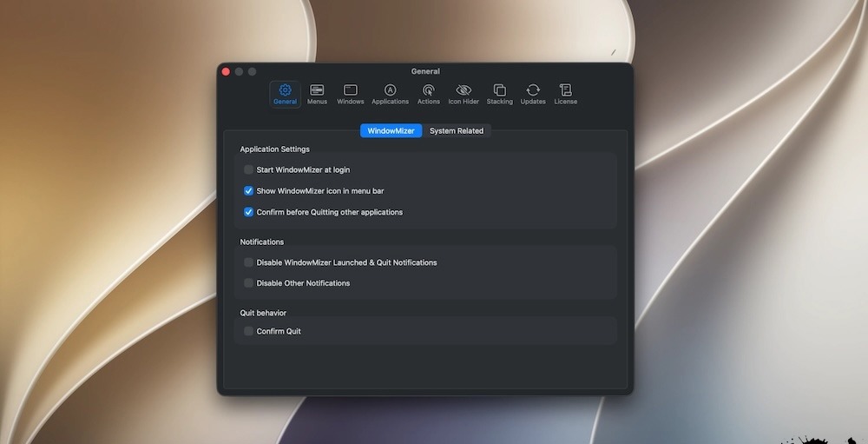
Task: Open the Windows preferences pane
Action: click(x=351, y=94)
